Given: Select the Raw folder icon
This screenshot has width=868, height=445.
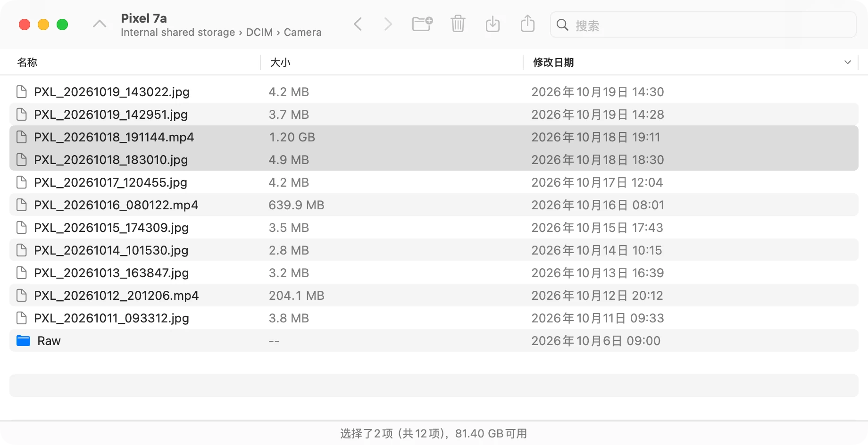Looking at the screenshot, I should [23, 341].
